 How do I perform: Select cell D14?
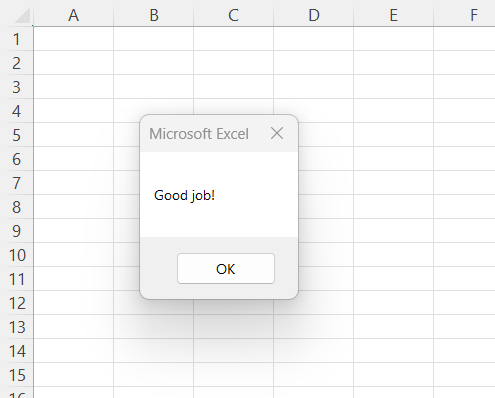point(313,351)
